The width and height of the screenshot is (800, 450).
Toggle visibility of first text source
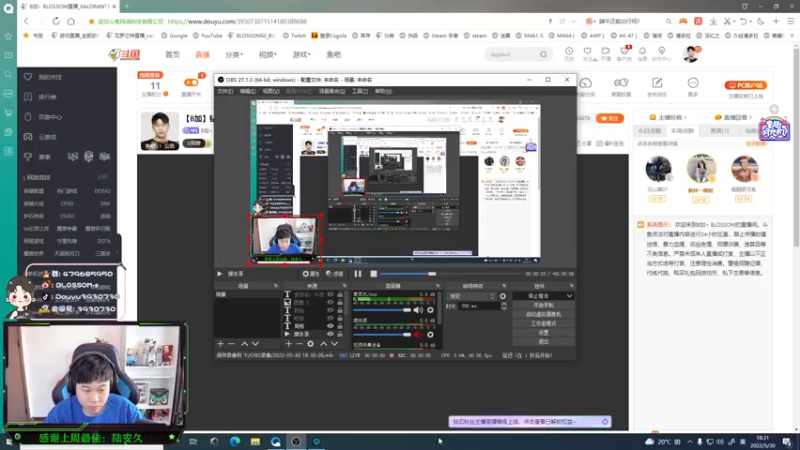[330, 294]
